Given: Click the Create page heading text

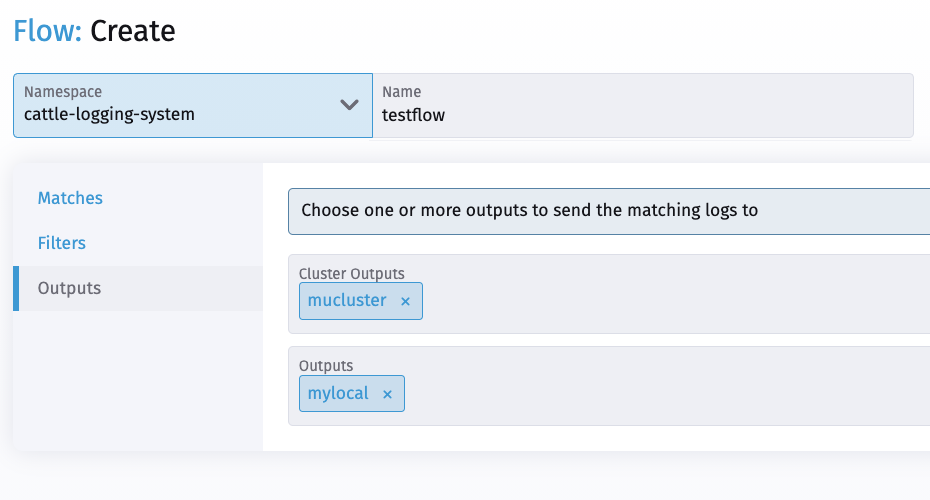Looking at the screenshot, I should 133,31.
